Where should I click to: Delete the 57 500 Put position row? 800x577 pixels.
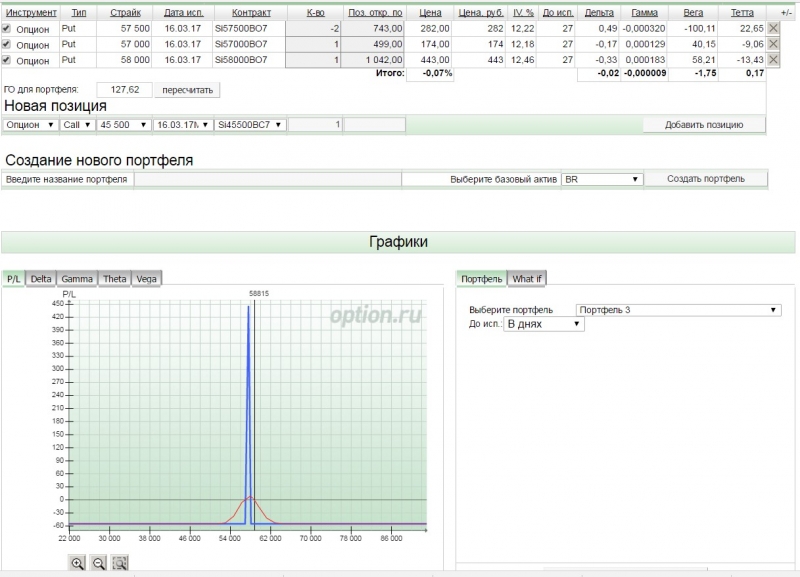tap(773, 29)
